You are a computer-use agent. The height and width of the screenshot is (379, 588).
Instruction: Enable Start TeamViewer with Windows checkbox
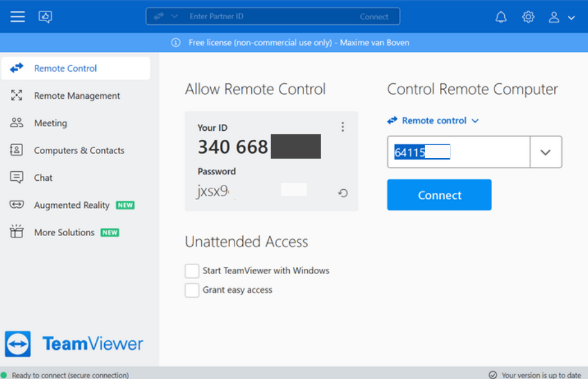point(192,271)
